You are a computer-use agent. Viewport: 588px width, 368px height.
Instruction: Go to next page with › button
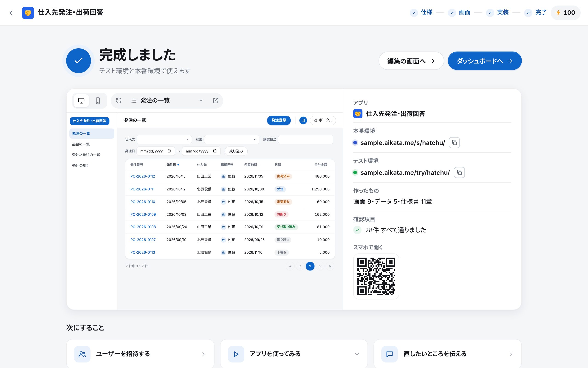point(320,266)
